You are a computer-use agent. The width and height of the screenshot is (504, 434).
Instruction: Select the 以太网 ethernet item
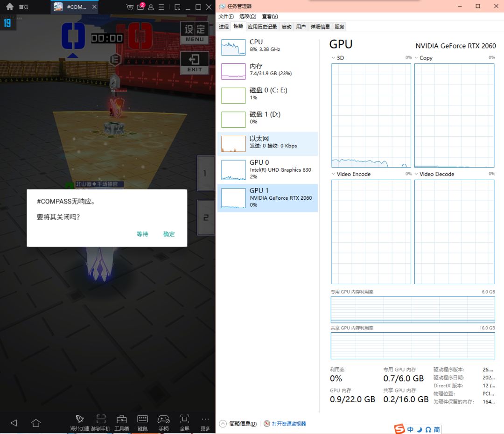[x=268, y=144]
